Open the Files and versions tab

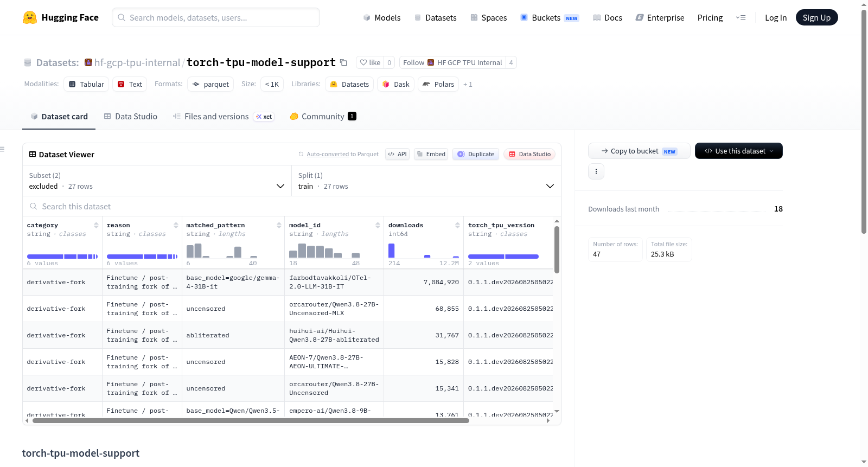224,116
